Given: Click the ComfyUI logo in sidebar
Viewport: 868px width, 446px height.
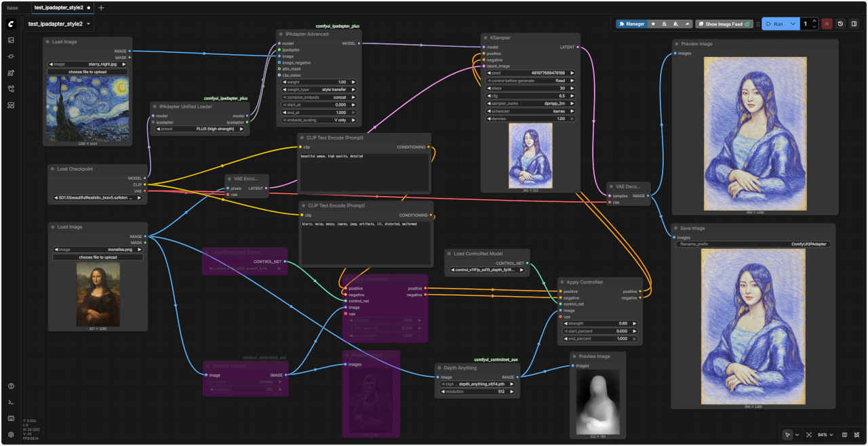Looking at the screenshot, I should pyautogui.click(x=11, y=24).
